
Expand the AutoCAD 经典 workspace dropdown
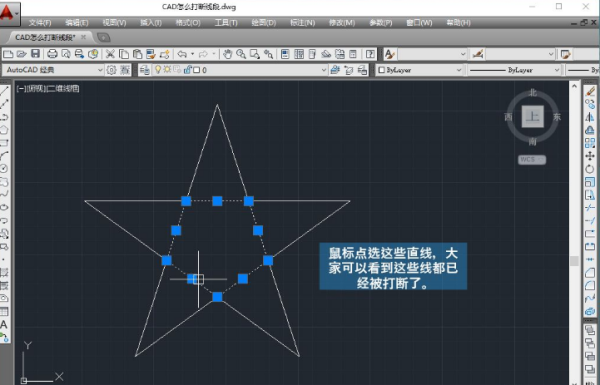pos(100,70)
